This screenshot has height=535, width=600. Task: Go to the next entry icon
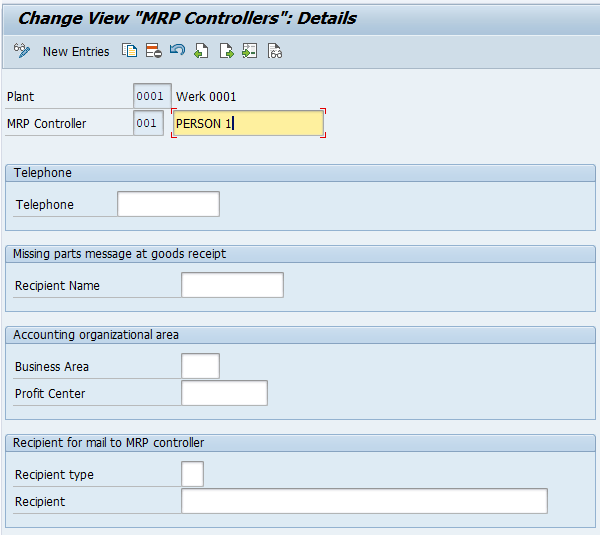point(226,51)
